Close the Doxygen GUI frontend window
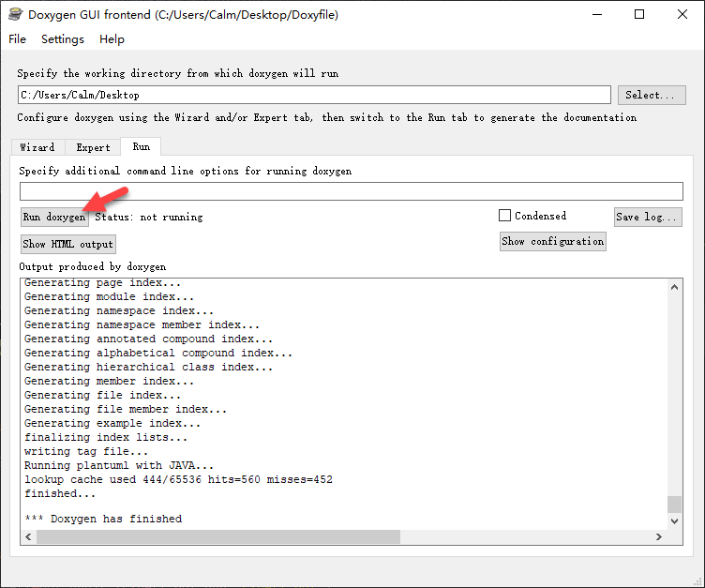 (682, 14)
